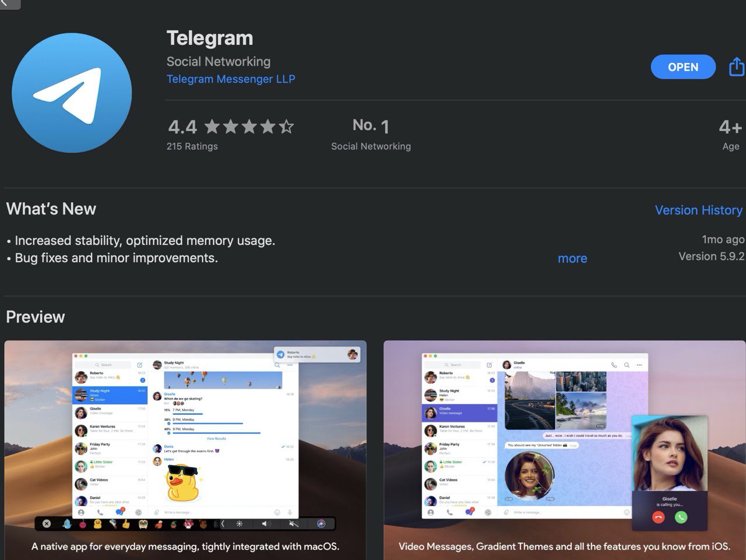Expand the What's New text with more
746x560 pixels.
point(572,259)
